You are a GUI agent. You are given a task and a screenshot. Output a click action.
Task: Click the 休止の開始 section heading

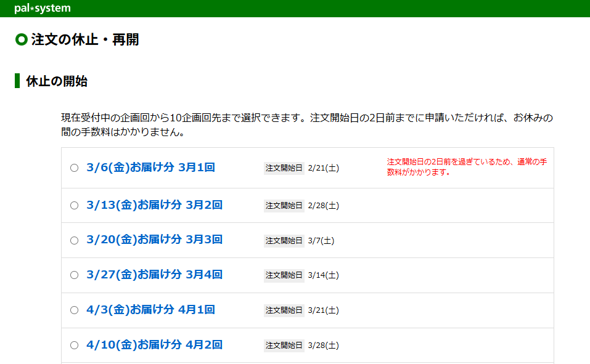57,81
